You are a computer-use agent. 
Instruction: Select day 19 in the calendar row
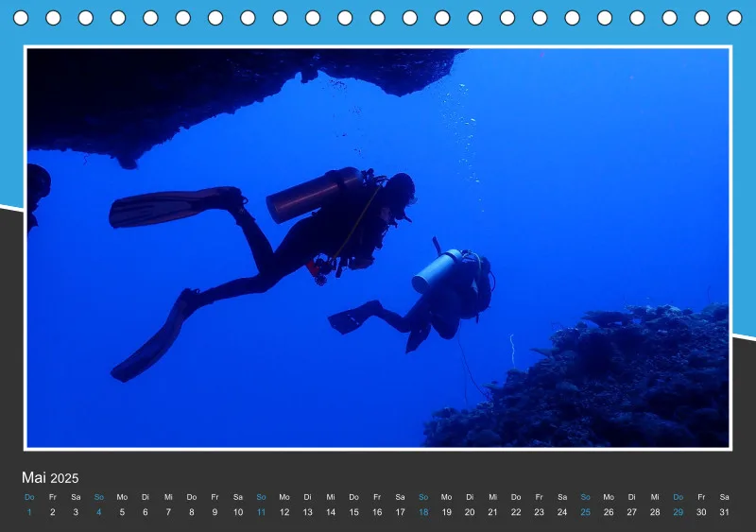click(446, 512)
